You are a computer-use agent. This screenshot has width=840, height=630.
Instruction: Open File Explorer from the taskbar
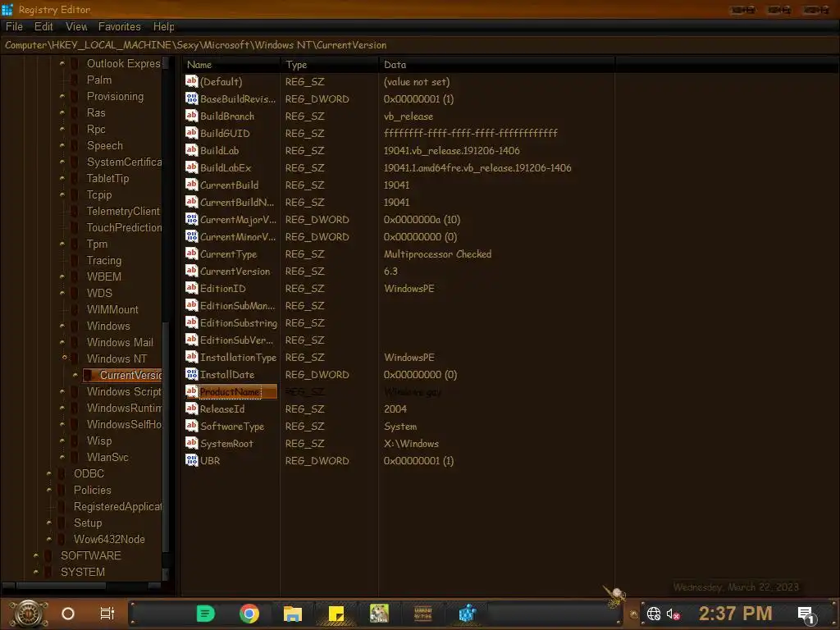click(x=293, y=614)
